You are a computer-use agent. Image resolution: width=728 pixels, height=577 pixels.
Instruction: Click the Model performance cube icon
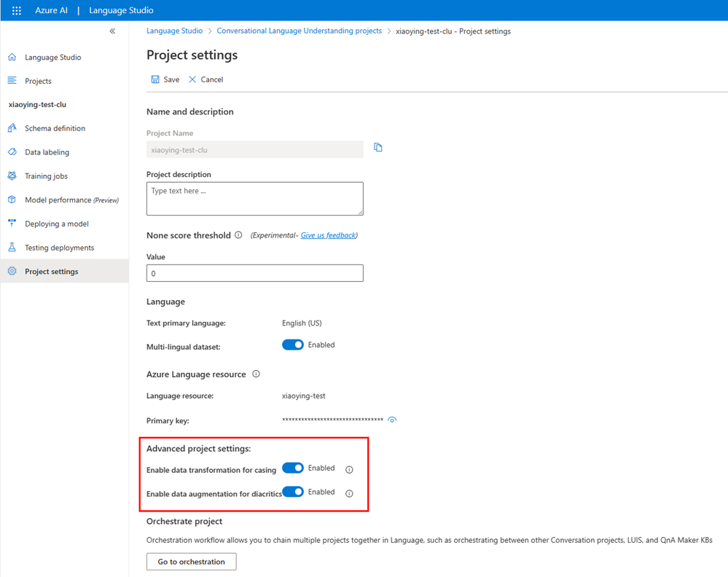pos(12,200)
